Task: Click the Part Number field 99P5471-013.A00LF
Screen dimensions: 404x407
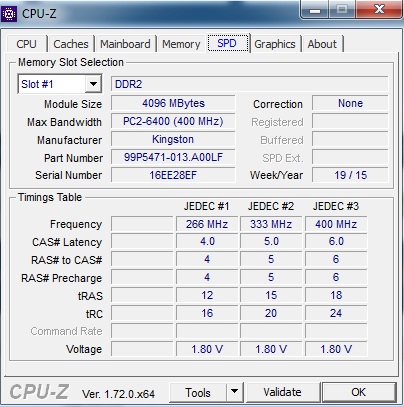Action: click(x=173, y=157)
